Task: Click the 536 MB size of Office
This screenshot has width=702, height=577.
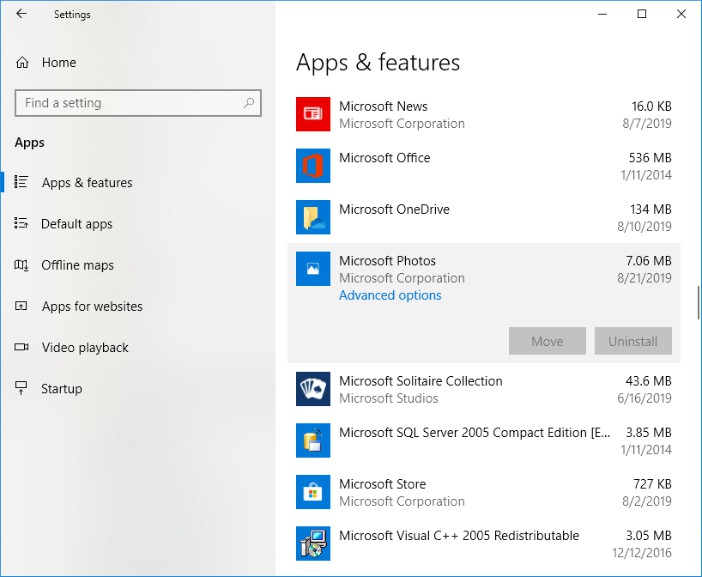Action: click(650, 158)
